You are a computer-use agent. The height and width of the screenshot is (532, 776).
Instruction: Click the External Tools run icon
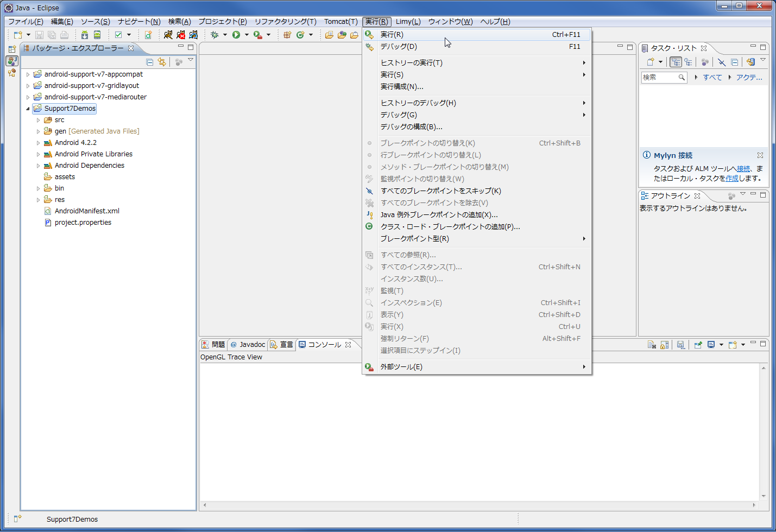(x=258, y=35)
